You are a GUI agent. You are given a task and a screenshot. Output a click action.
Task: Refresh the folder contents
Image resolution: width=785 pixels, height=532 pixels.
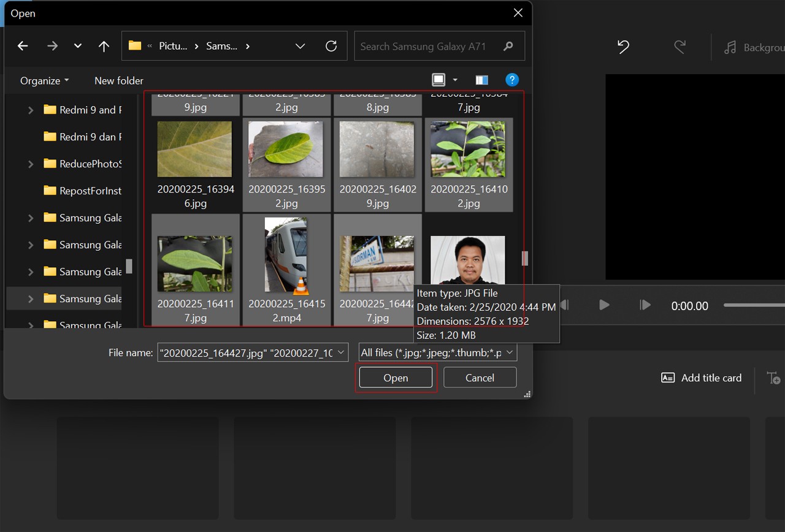[331, 45]
